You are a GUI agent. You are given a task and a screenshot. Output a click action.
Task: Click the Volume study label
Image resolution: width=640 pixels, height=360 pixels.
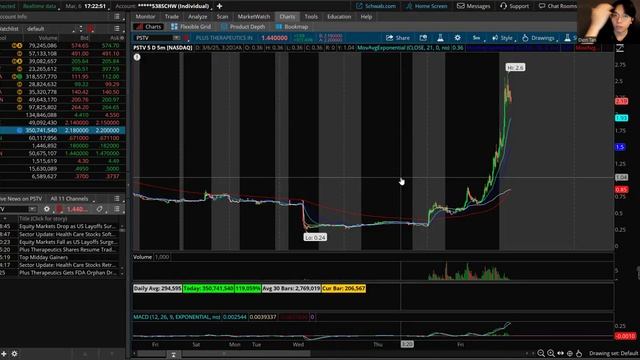[142, 257]
